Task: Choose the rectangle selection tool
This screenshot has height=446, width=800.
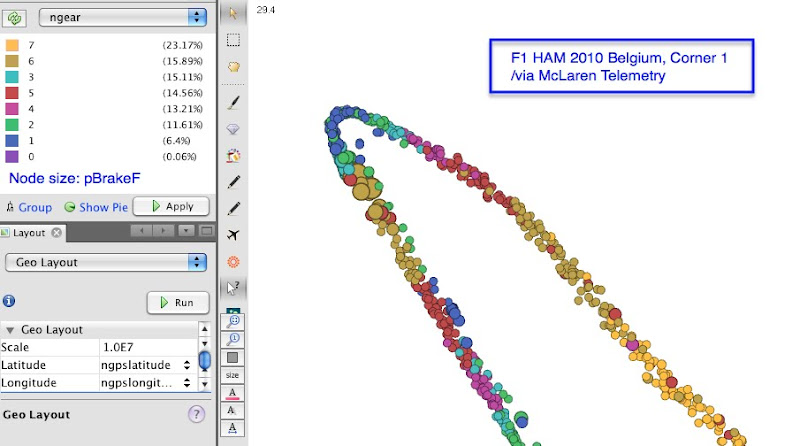Action: coord(233,40)
